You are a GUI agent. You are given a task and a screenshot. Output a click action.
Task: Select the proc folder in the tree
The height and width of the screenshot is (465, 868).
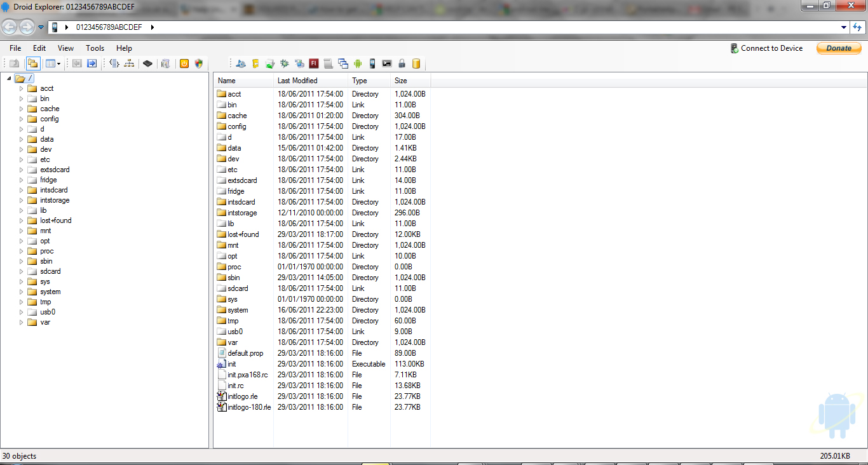point(46,251)
